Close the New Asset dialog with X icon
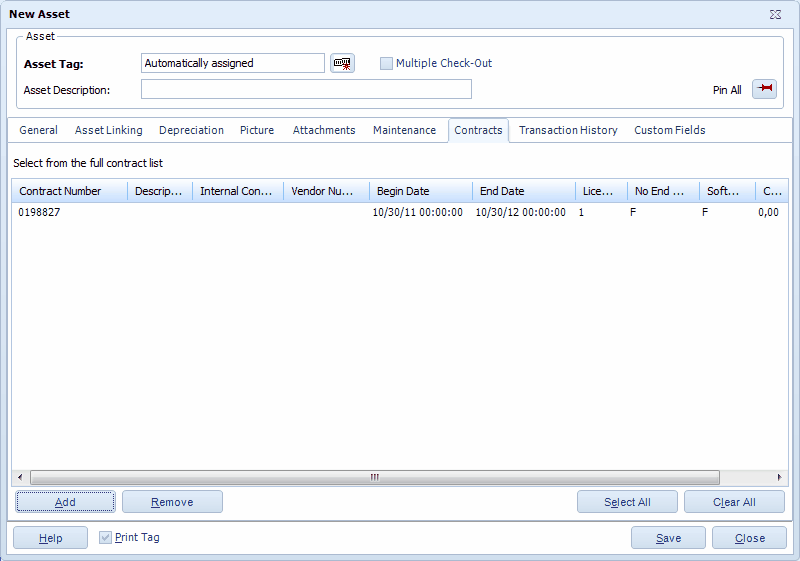 (x=775, y=15)
